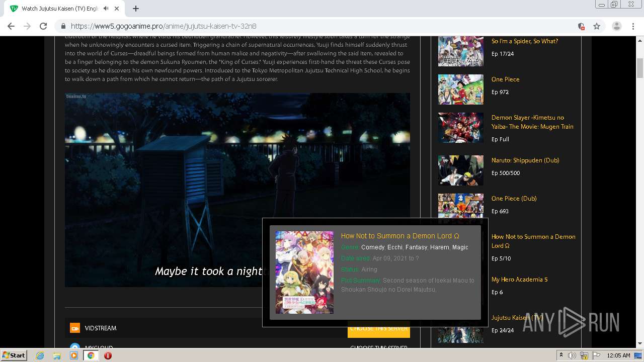
Task: Click the scrollbar down arrow
Action: pos(640,343)
